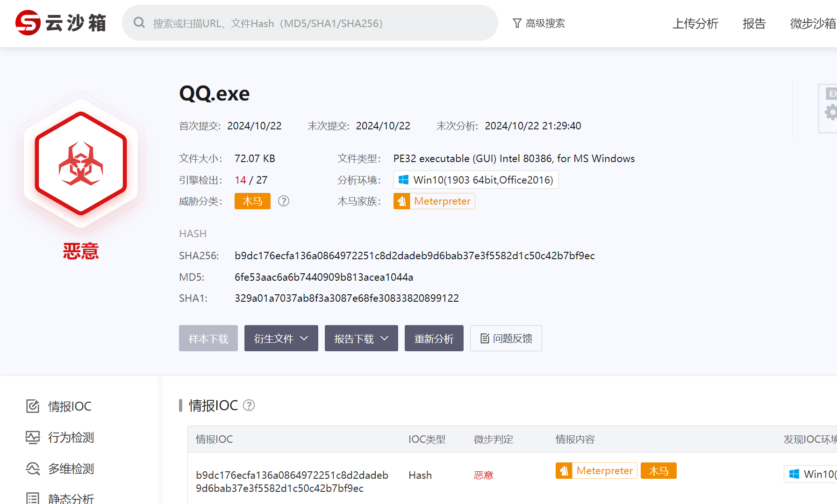
Task: Click the Meterpreter trojan family tag
Action: click(434, 201)
